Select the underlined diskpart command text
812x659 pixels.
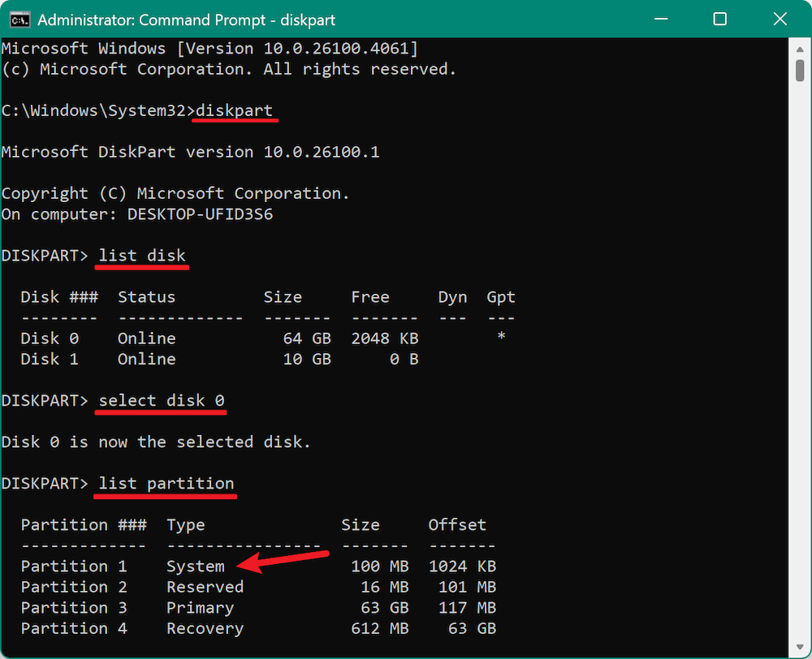pyautogui.click(x=234, y=110)
